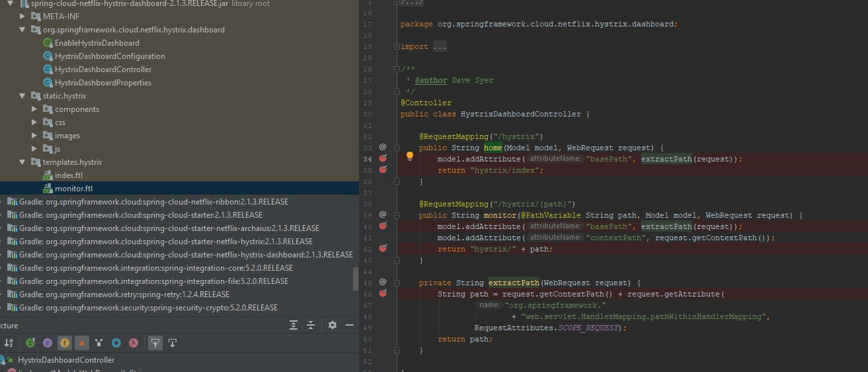Select monitor.ftl in project tree

pyautogui.click(x=73, y=189)
